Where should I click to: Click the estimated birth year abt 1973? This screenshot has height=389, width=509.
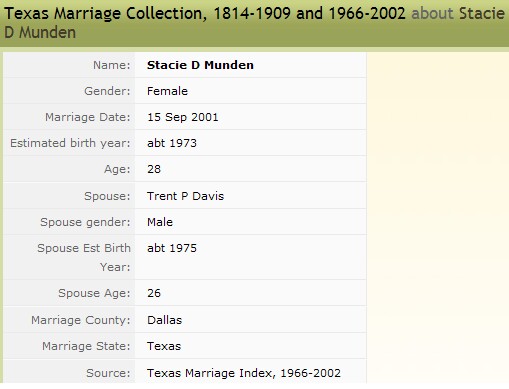[x=172, y=143]
